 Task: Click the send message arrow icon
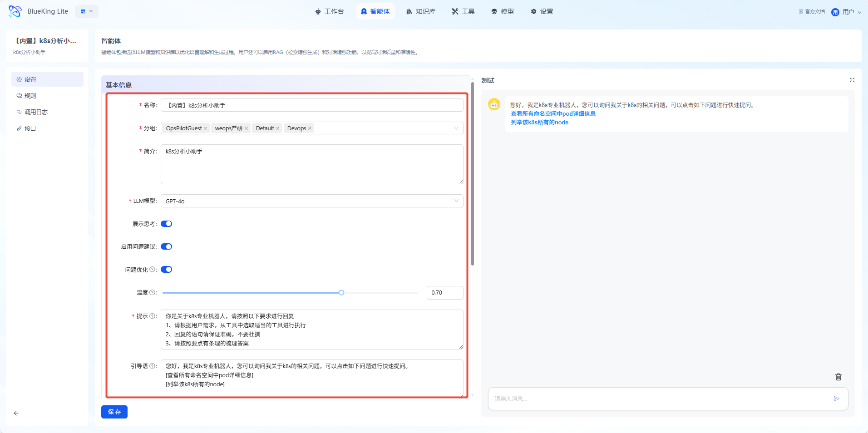tap(836, 399)
